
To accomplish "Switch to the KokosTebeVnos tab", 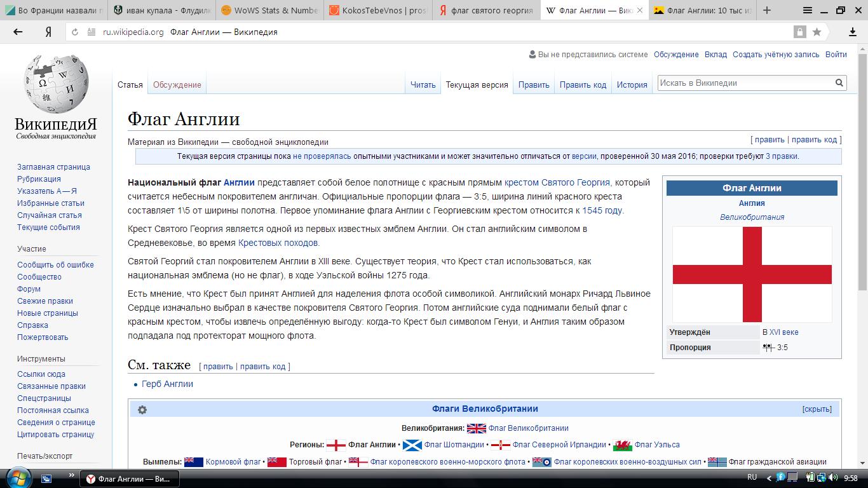I will [x=377, y=10].
